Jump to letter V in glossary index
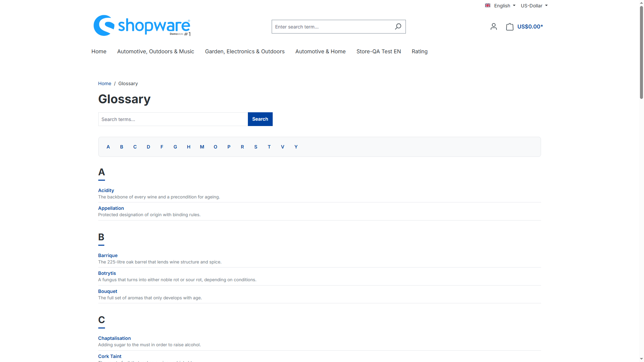This screenshot has width=644, height=362. click(x=283, y=147)
